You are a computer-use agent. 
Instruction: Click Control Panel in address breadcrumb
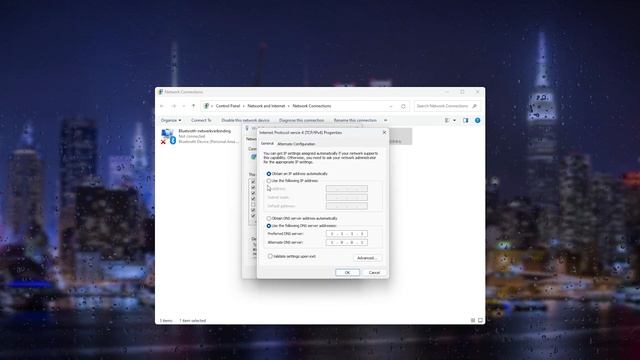228,106
